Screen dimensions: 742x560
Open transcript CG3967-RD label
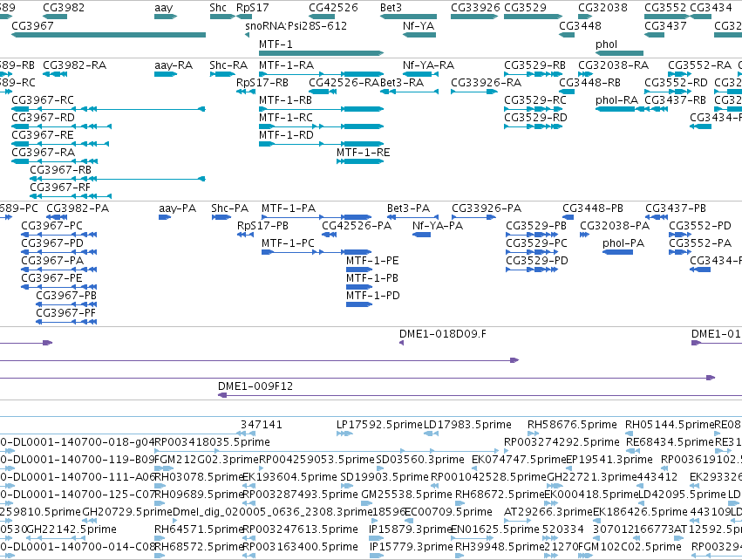pos(43,118)
